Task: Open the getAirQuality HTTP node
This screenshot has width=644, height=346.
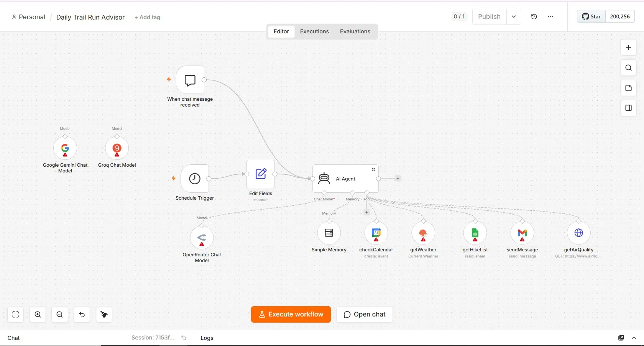Action: tap(579, 233)
